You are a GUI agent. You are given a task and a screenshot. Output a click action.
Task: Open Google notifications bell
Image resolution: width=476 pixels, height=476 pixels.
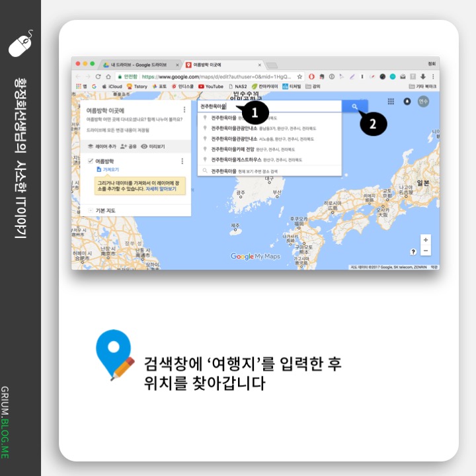[x=407, y=102]
